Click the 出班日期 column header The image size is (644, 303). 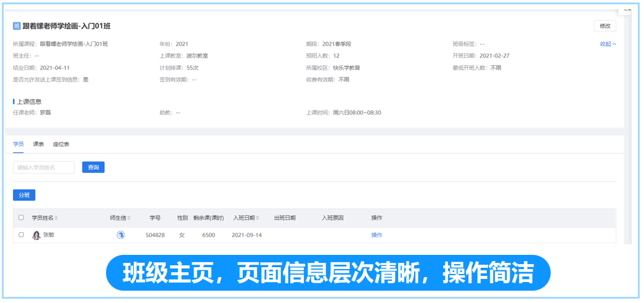[x=285, y=218]
